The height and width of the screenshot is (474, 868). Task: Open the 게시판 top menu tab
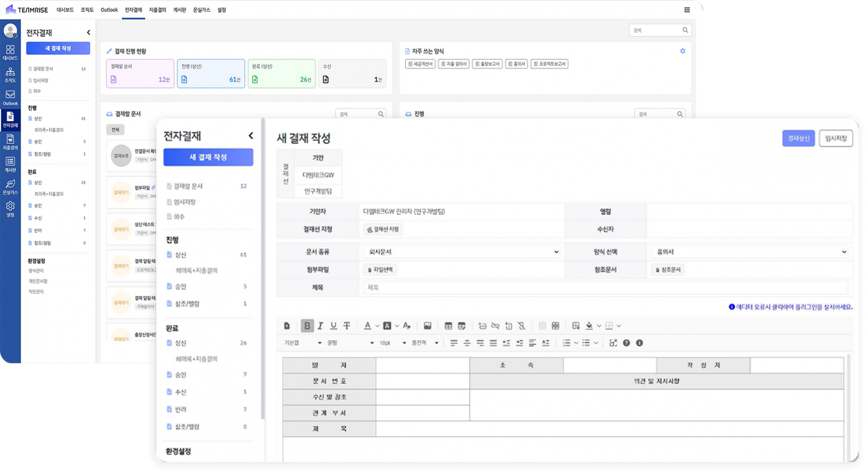pos(179,10)
